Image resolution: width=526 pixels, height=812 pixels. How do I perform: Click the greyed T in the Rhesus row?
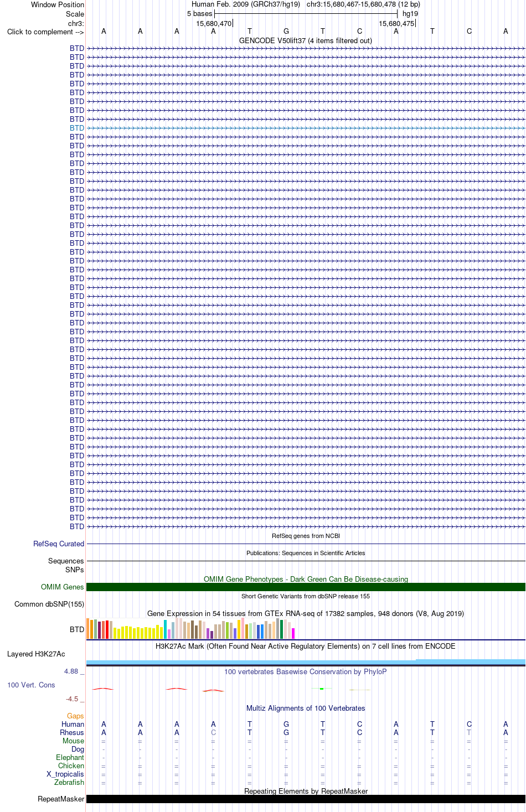(x=469, y=733)
